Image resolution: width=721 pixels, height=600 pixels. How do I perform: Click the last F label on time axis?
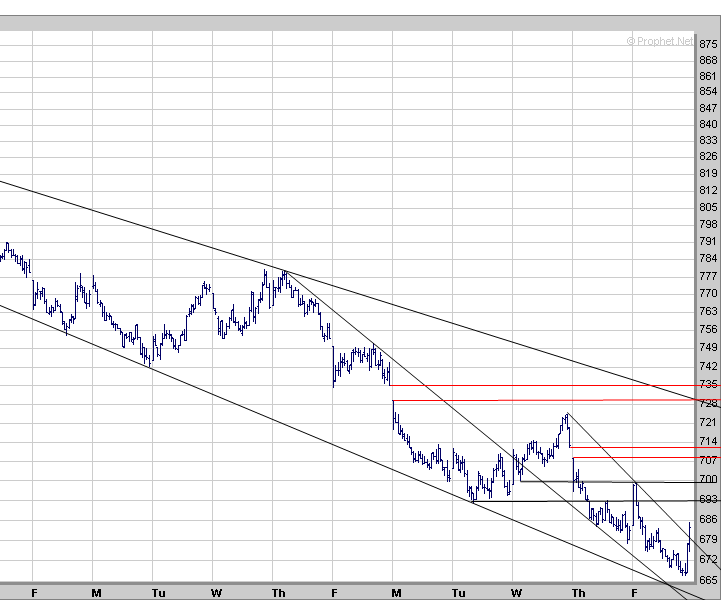pyautogui.click(x=635, y=593)
